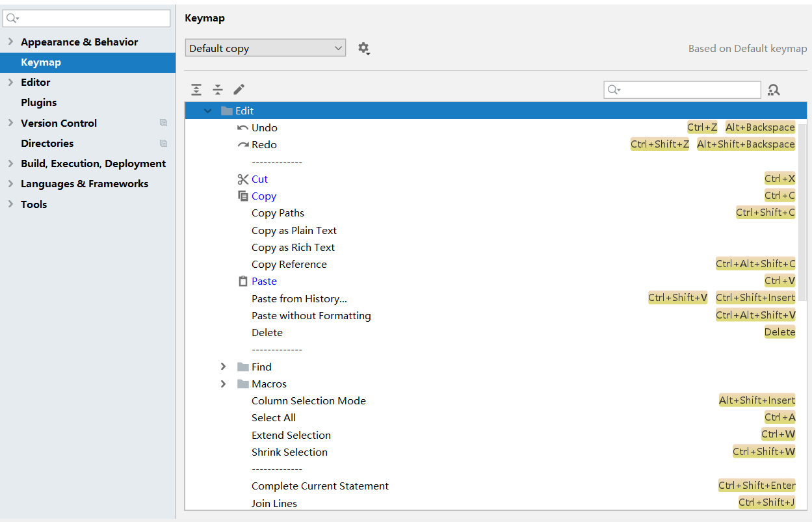Open the Version Control settings
812x522 pixels.
pyautogui.click(x=59, y=123)
